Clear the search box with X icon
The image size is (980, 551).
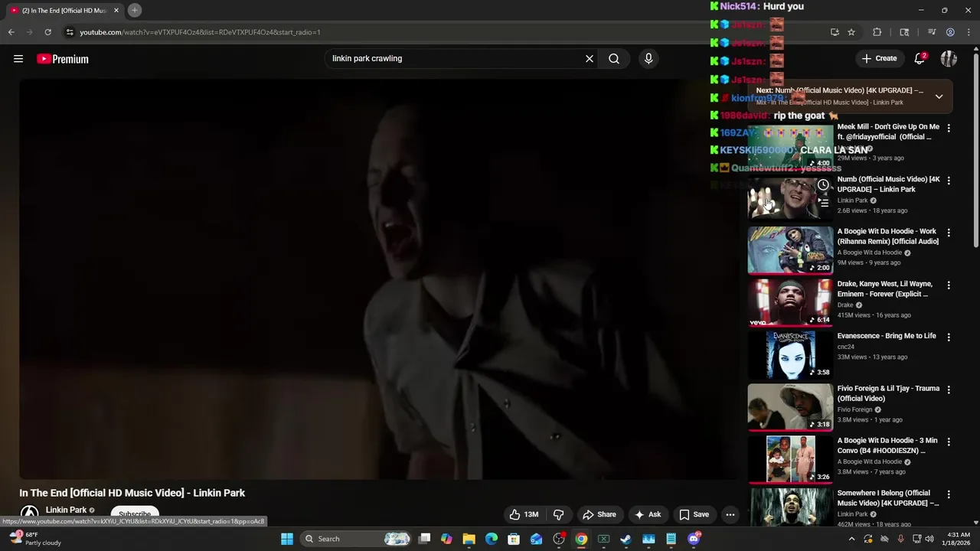tap(590, 59)
